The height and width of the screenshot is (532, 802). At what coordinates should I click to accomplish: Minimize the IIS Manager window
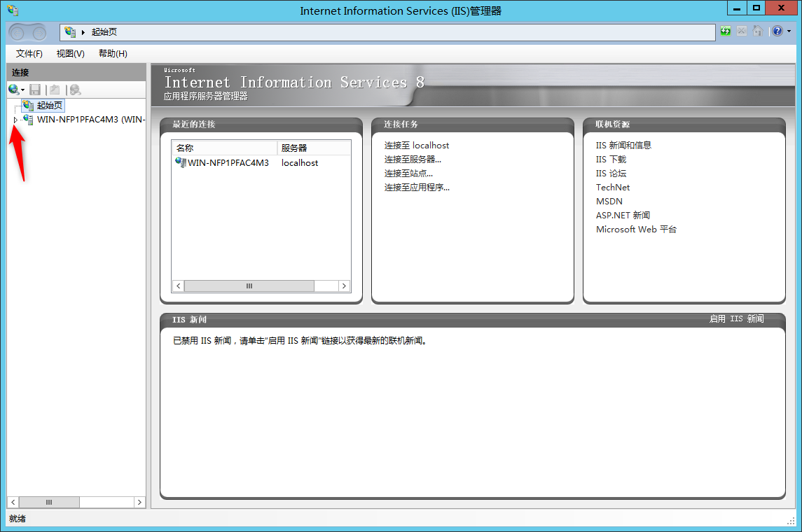pos(737,8)
